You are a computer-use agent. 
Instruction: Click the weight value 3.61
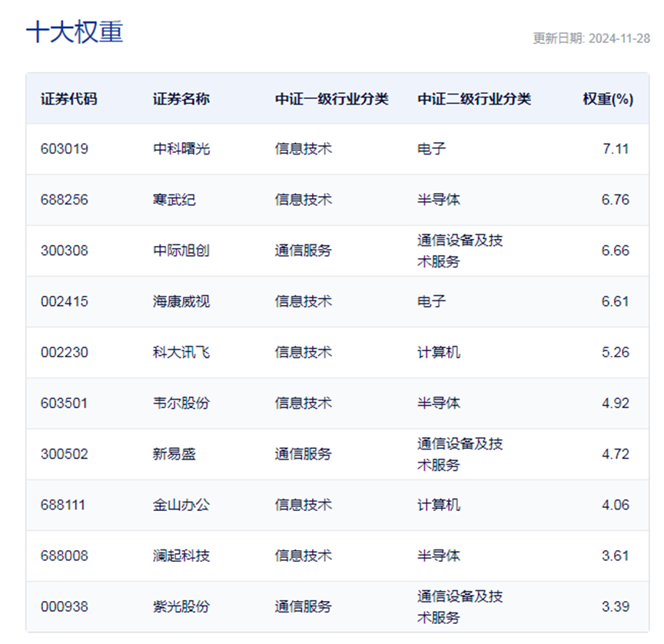tap(616, 556)
